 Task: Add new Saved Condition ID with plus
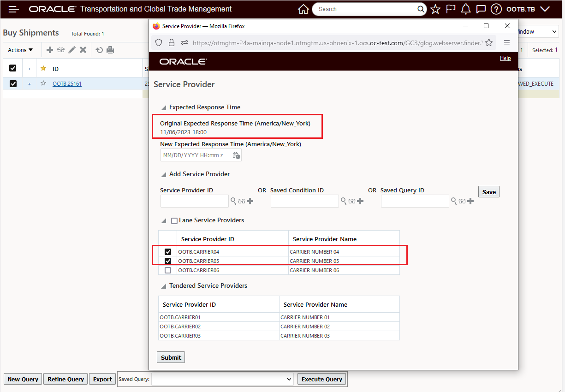click(x=360, y=201)
